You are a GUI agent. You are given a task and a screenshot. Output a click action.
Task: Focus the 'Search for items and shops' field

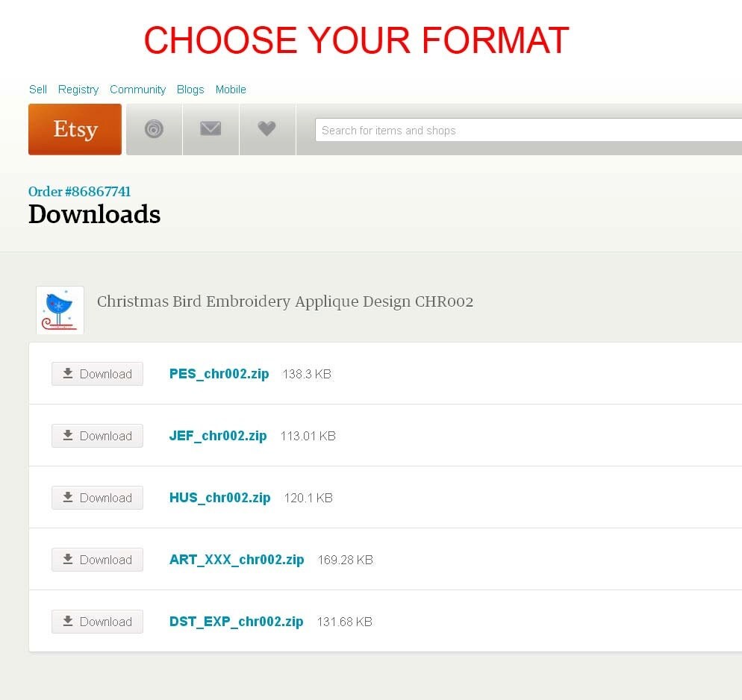[x=528, y=130]
